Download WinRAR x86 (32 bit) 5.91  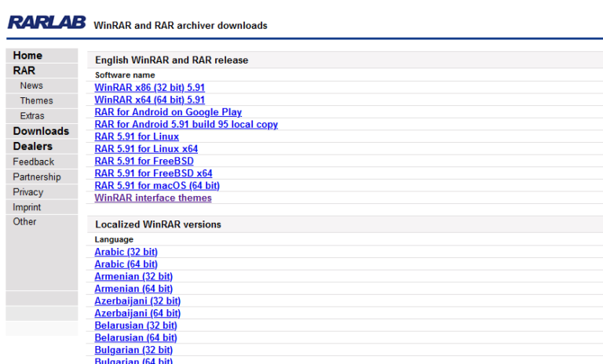click(x=150, y=88)
